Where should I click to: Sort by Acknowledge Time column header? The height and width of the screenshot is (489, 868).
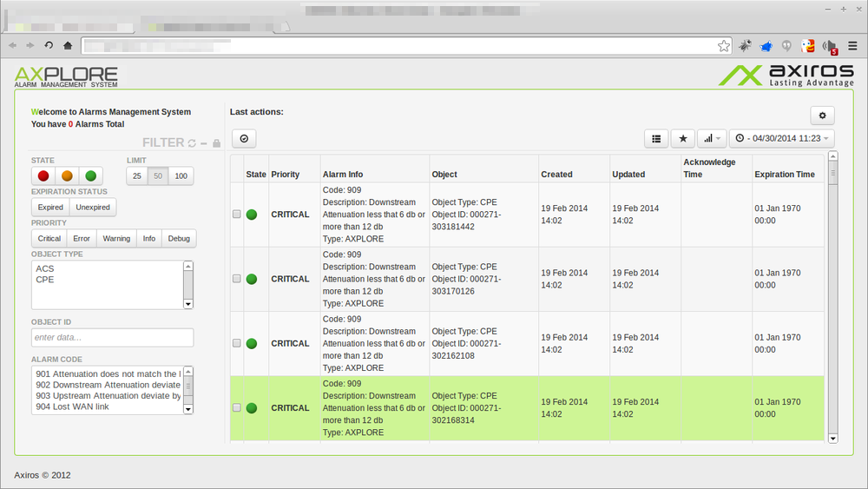click(709, 169)
